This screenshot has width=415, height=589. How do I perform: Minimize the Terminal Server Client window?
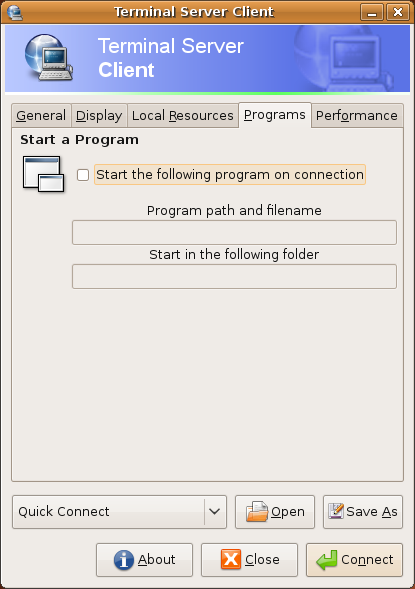pos(372,12)
